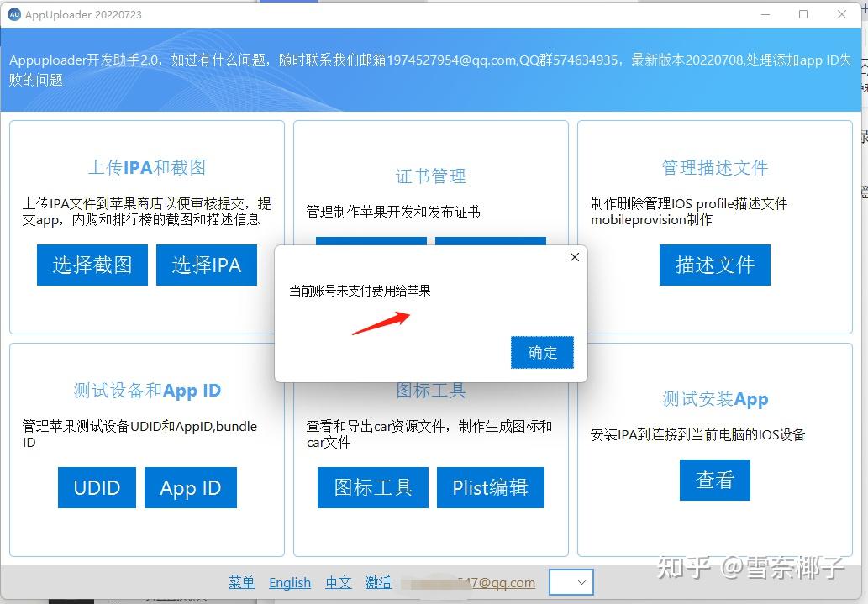Click the logged-in qq.com account email
Viewport: 868px width, 604px height.
468,582
